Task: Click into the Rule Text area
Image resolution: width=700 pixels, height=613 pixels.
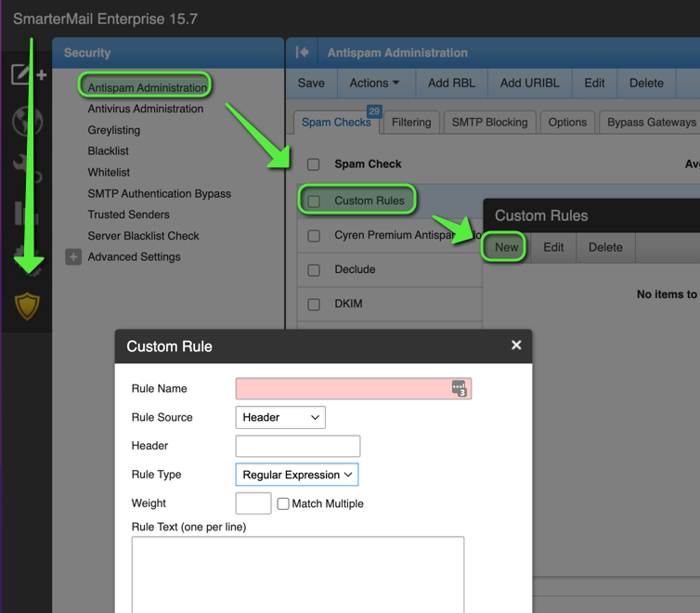Action: pyautogui.click(x=297, y=573)
